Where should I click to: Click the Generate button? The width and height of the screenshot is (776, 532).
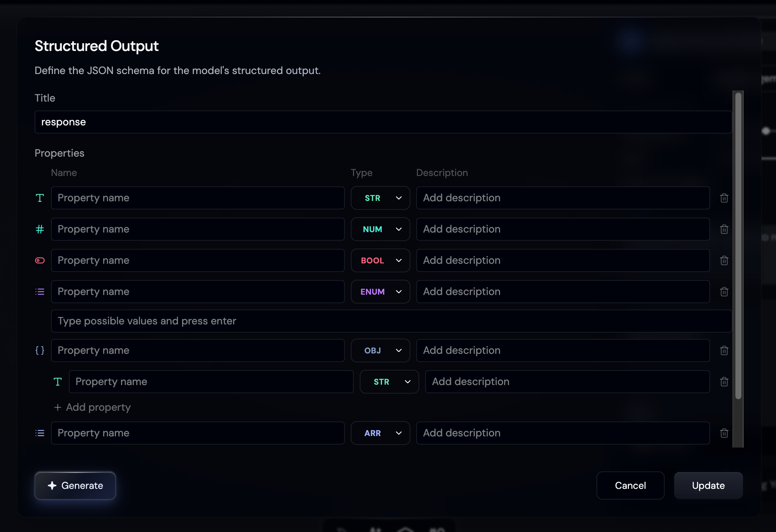pos(75,485)
